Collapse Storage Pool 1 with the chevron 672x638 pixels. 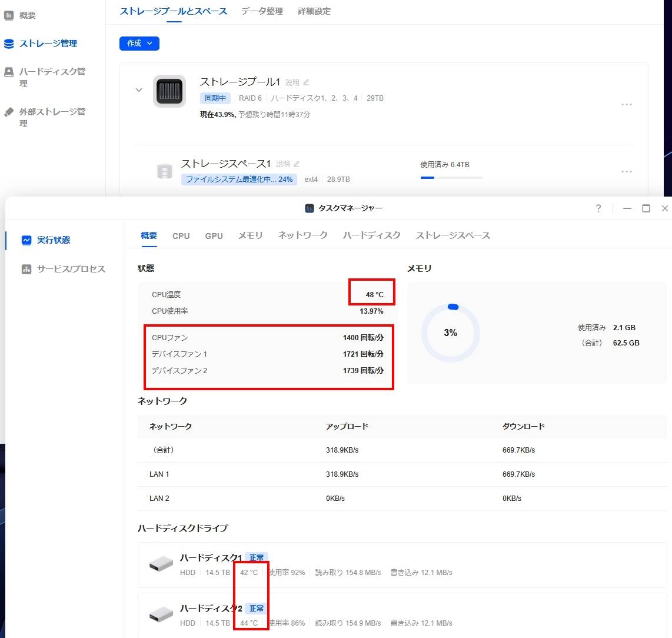(x=139, y=91)
